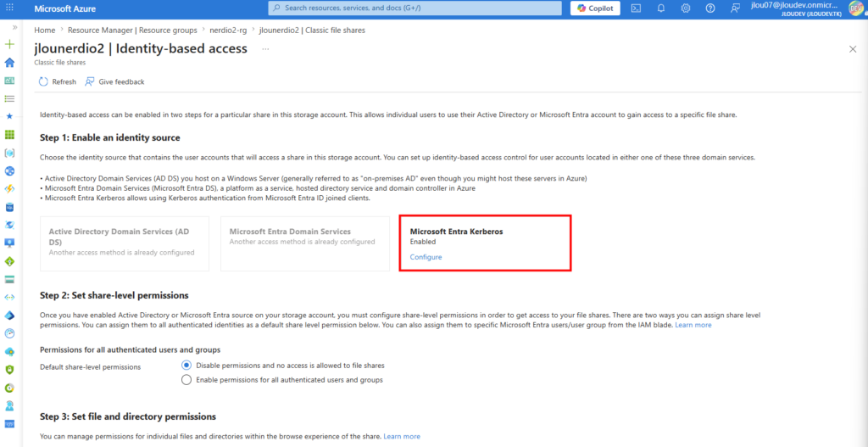Viewport: 868px width, 447px height.
Task: Open Advisor cloud badge icon
Action: [x=9, y=351]
